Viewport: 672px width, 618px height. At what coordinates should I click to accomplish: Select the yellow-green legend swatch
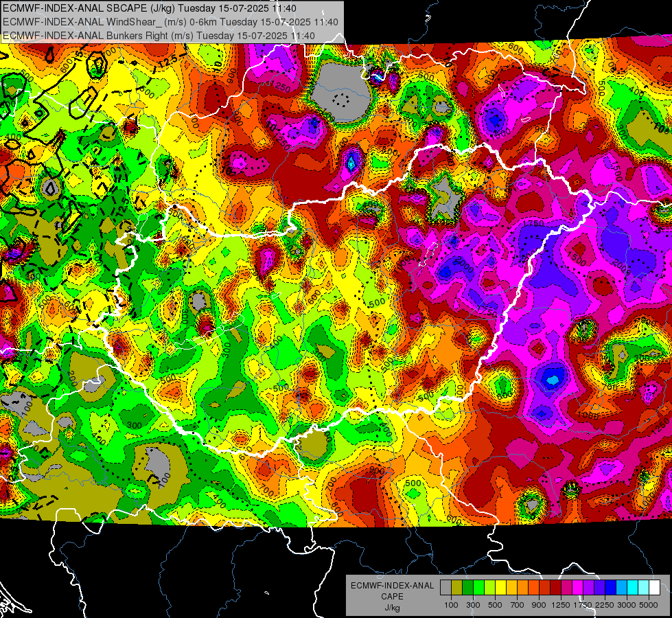(x=489, y=587)
